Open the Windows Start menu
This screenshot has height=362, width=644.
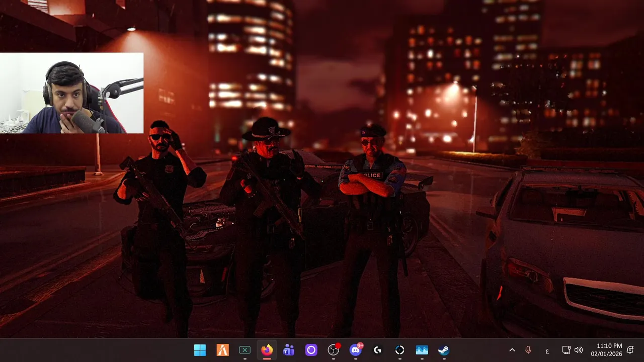click(200, 350)
